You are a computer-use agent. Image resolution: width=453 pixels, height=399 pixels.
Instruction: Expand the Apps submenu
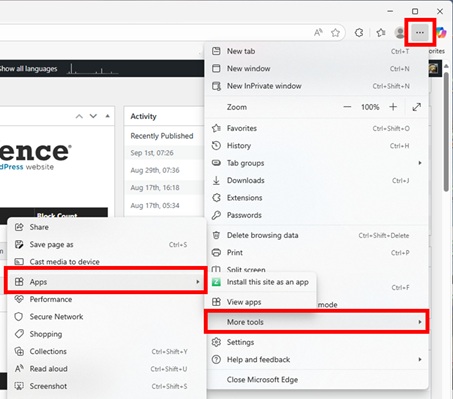coord(106,282)
